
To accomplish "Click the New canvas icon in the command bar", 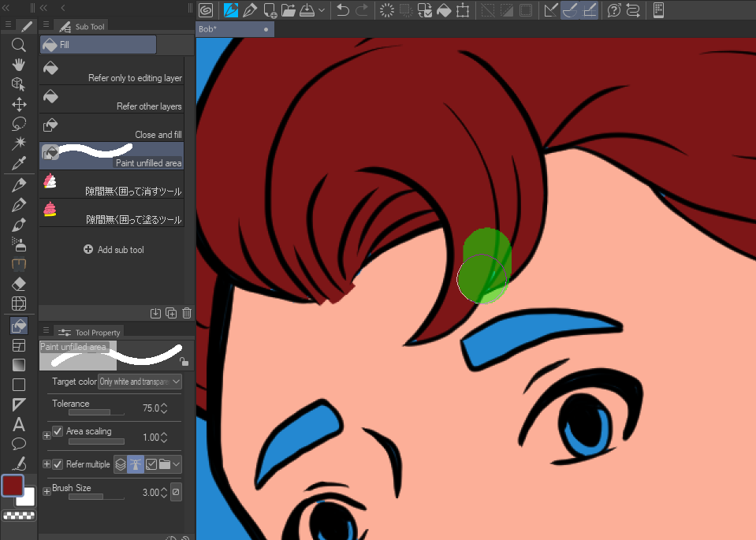I will pyautogui.click(x=270, y=9).
